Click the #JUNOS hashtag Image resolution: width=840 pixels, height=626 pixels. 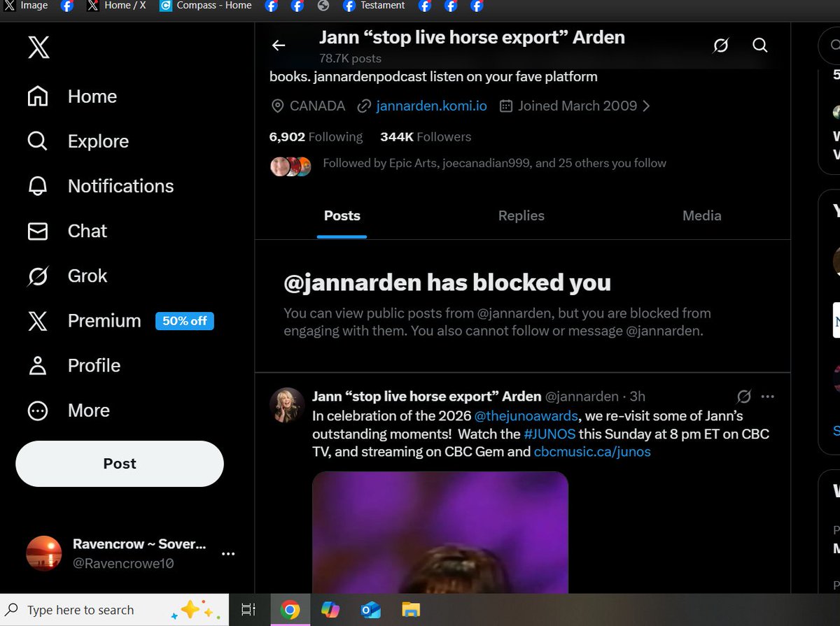[549, 434]
